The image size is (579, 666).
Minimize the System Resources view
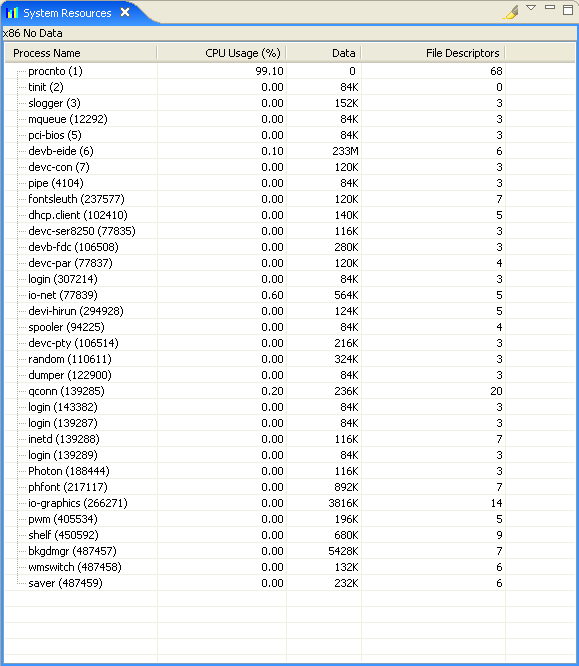[x=550, y=7]
